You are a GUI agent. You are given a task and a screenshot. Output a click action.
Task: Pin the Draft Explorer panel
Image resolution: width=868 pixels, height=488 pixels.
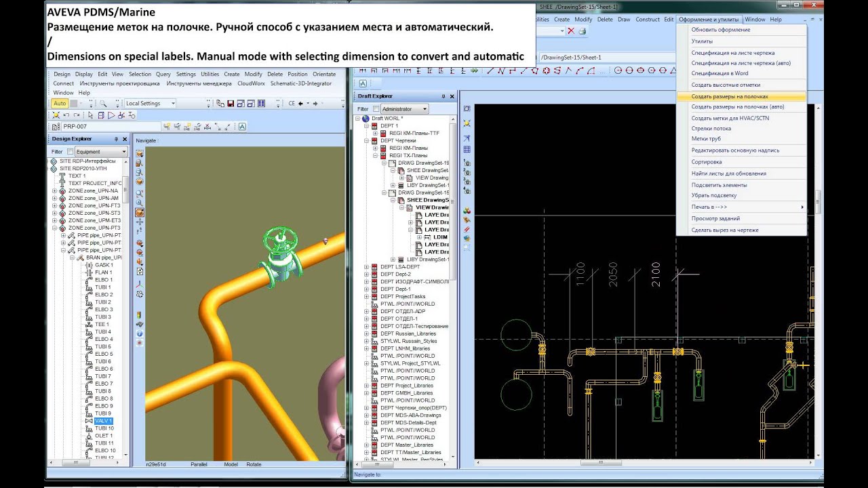coord(443,97)
